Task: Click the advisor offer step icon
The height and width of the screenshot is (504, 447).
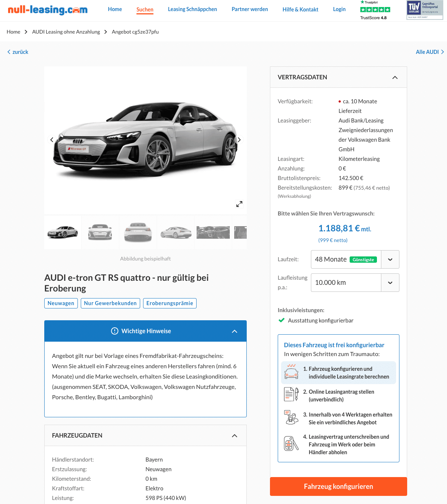Action: [x=291, y=417]
